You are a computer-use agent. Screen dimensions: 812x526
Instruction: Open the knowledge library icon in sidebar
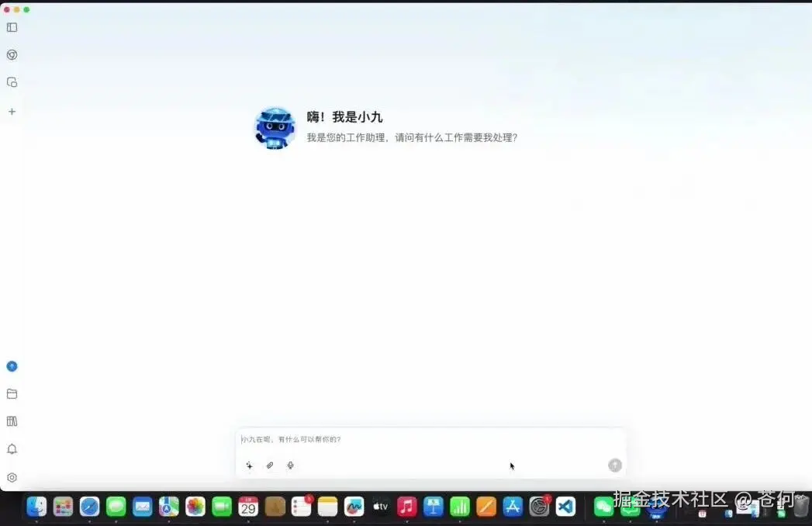[x=12, y=421]
